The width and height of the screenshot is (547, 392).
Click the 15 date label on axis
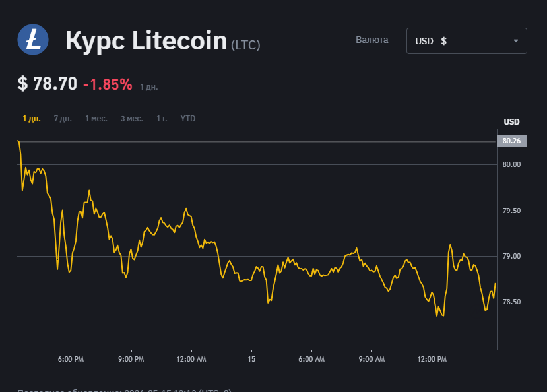pyautogui.click(x=251, y=359)
